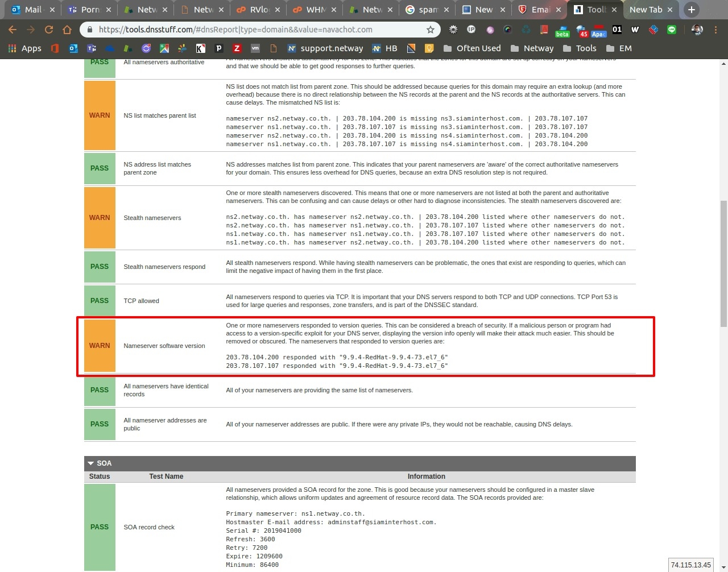728x572 pixels.
Task: Expand the Tools bookmarks folder
Action: point(580,48)
